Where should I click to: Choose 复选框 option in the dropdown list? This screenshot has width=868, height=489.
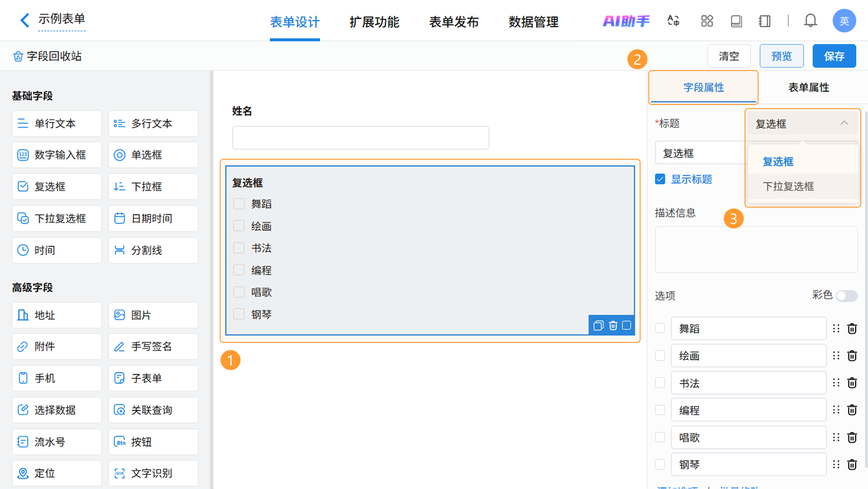coord(778,161)
